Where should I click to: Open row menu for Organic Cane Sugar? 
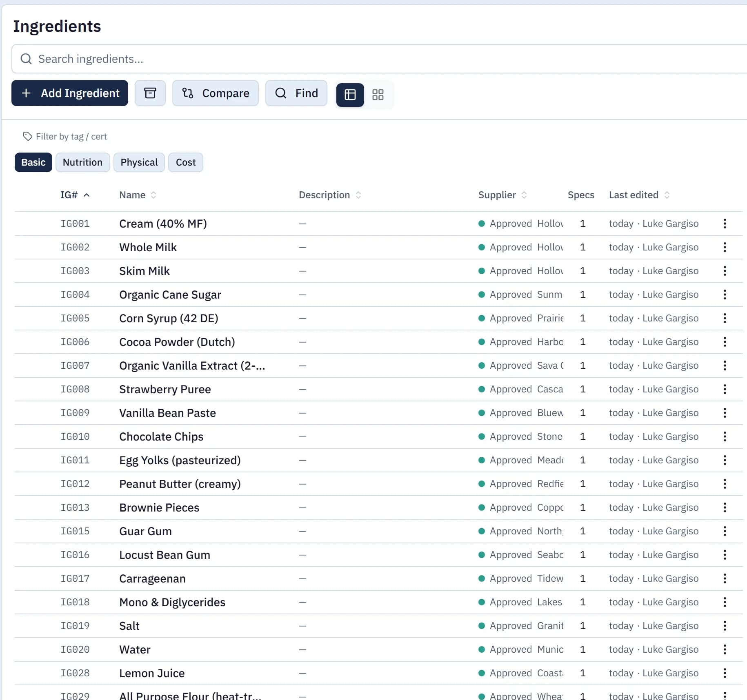pos(725,295)
